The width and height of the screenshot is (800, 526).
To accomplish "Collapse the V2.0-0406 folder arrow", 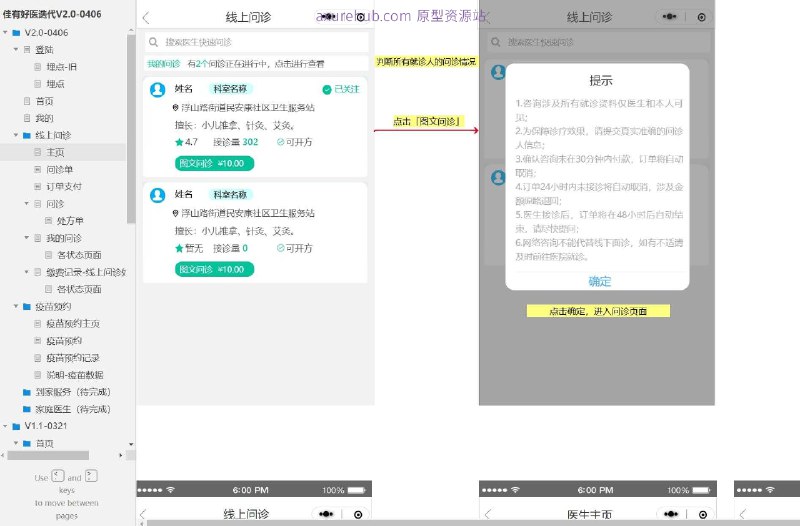I will (5, 32).
